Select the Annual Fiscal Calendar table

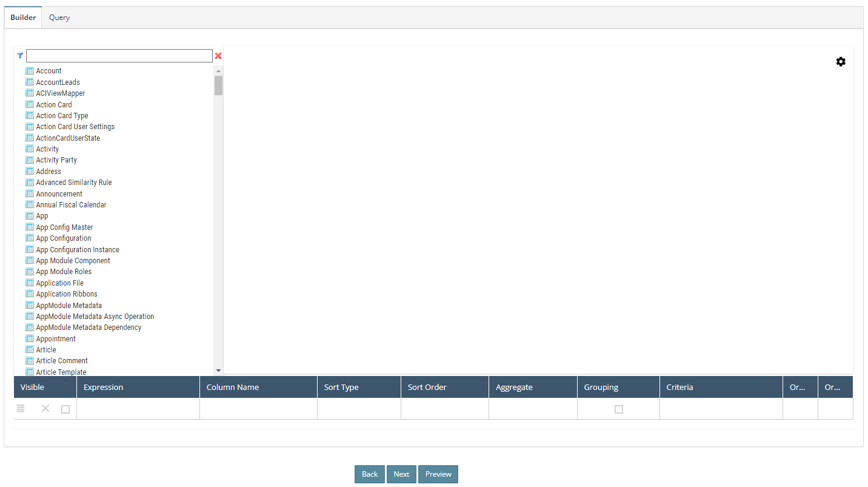[71, 204]
